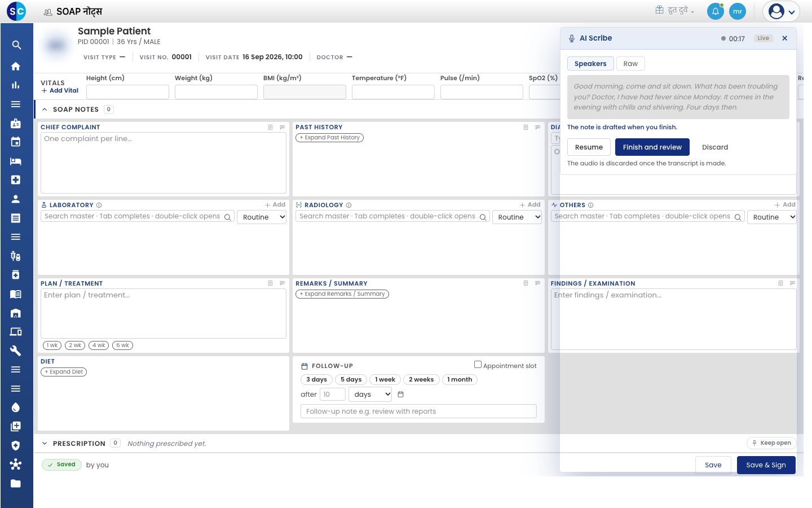
Task: Switch to Raw transcript tab
Action: [630, 64]
